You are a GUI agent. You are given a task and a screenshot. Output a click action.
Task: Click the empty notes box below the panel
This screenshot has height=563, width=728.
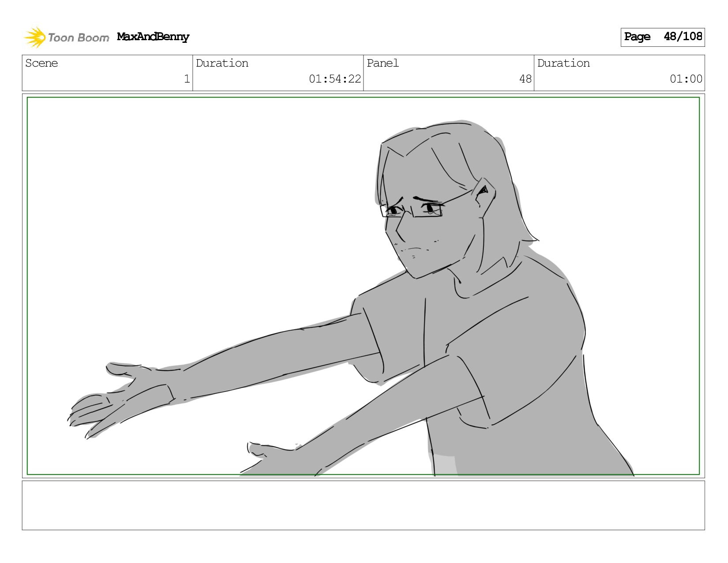pyautogui.click(x=363, y=506)
